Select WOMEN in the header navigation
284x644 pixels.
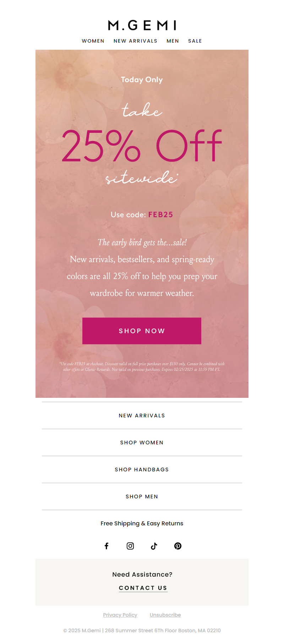(x=93, y=41)
